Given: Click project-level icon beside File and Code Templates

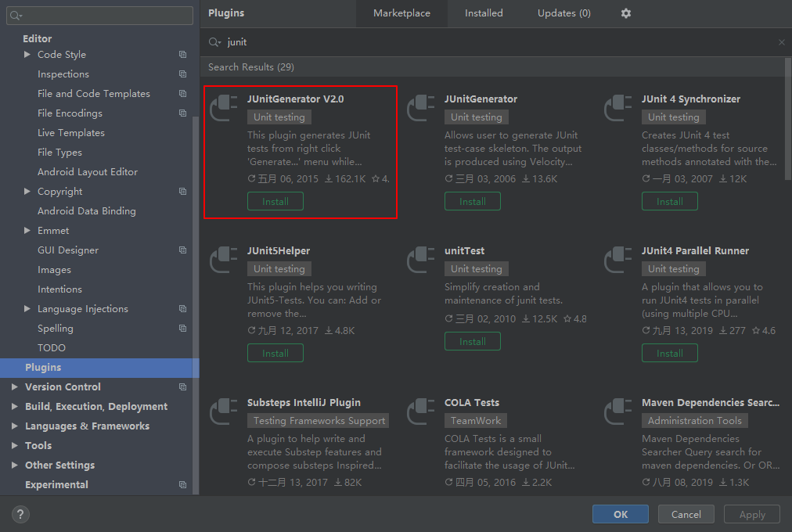Looking at the screenshot, I should pyautogui.click(x=183, y=94).
